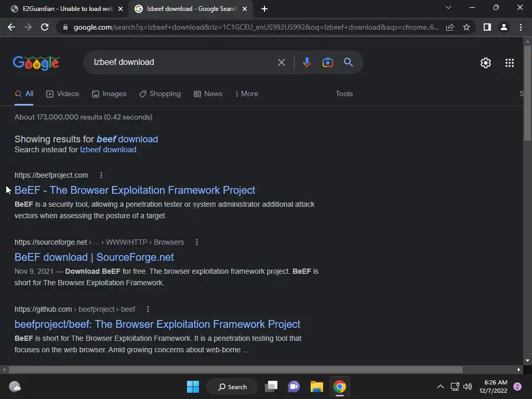The width and height of the screenshot is (532, 399).
Task: Click the scroll down arrow
Action: pyautogui.click(x=527, y=361)
